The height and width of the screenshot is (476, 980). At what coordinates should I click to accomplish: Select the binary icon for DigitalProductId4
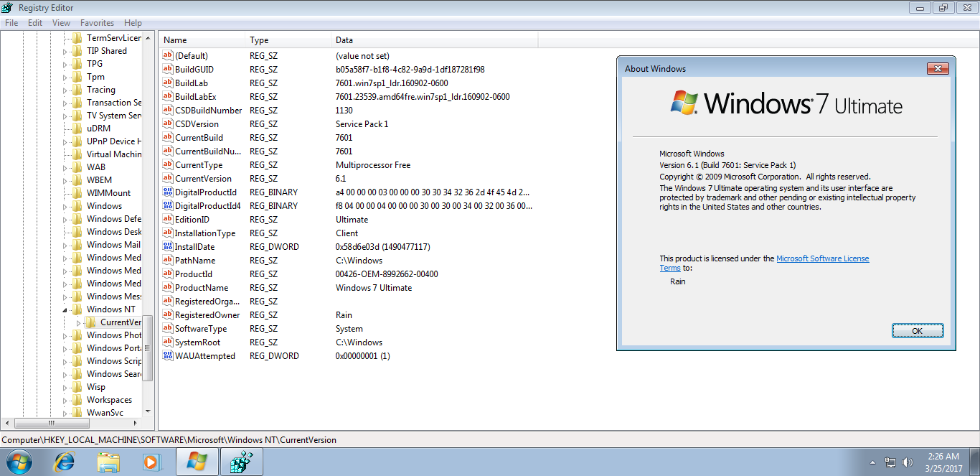[x=168, y=206]
